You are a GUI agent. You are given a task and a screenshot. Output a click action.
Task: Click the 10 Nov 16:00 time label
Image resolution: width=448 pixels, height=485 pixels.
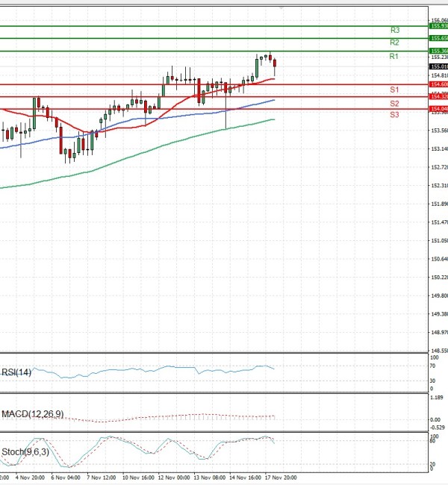tap(137, 476)
